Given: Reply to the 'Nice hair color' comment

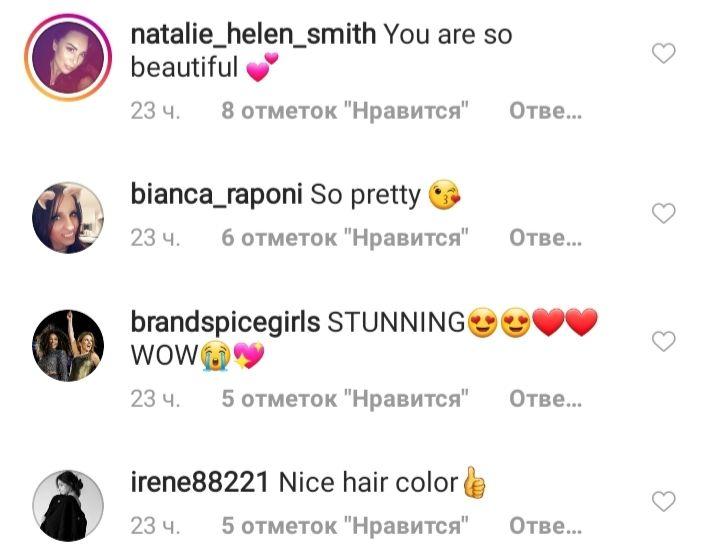Looking at the screenshot, I should click(x=545, y=526).
